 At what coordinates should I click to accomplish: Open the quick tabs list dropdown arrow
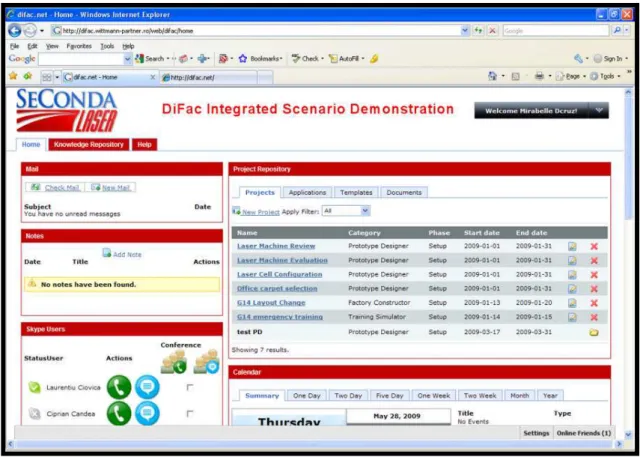coord(57,77)
